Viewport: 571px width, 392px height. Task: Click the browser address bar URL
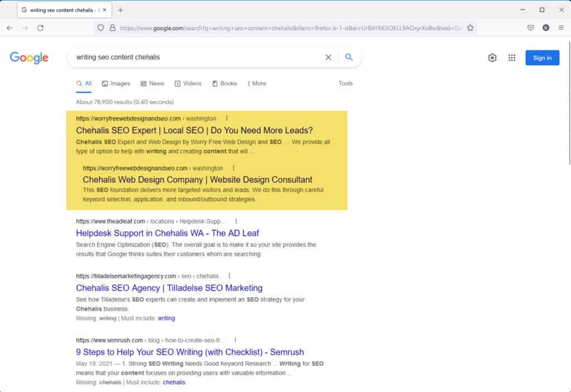290,28
